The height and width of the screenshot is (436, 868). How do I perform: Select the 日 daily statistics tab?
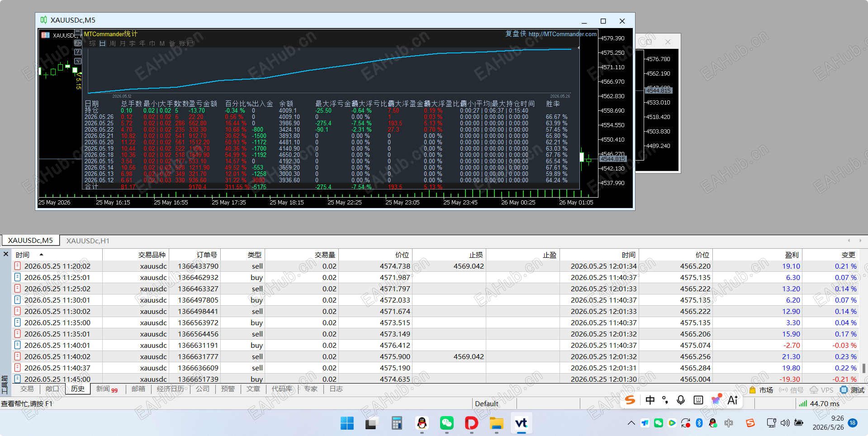(103, 43)
